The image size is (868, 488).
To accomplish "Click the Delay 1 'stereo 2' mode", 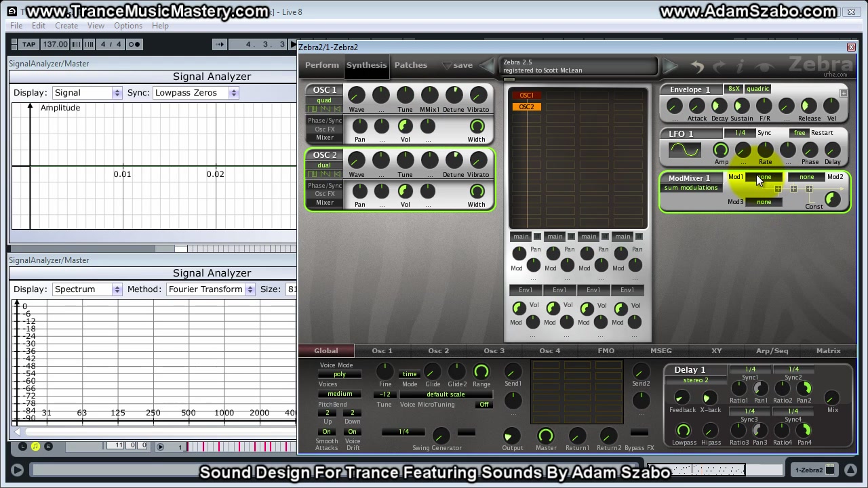I will point(696,380).
